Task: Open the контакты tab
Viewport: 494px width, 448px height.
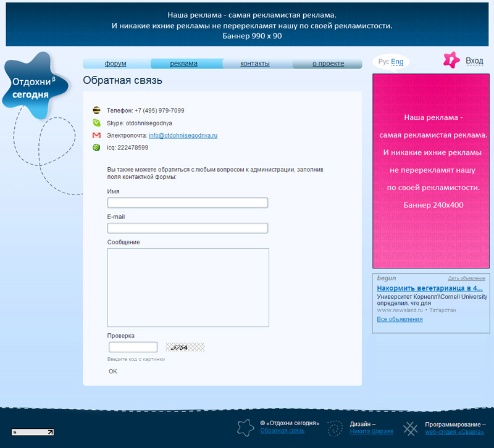Action: [255, 64]
